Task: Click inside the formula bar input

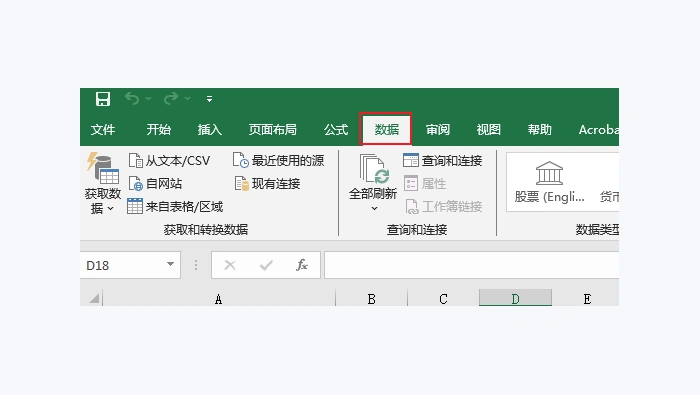Action: [x=471, y=265]
